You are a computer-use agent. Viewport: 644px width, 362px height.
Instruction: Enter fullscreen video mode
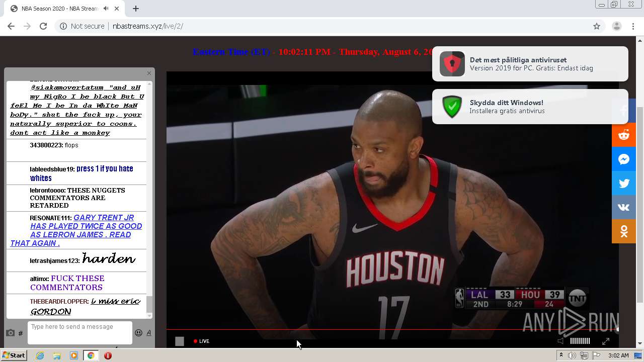click(x=606, y=341)
